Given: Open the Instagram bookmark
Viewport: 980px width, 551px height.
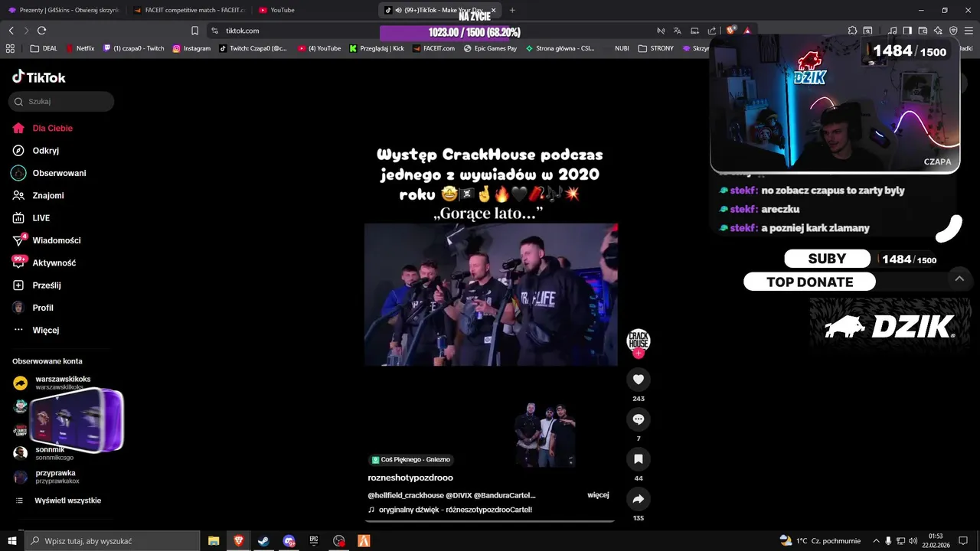Looking at the screenshot, I should (191, 48).
